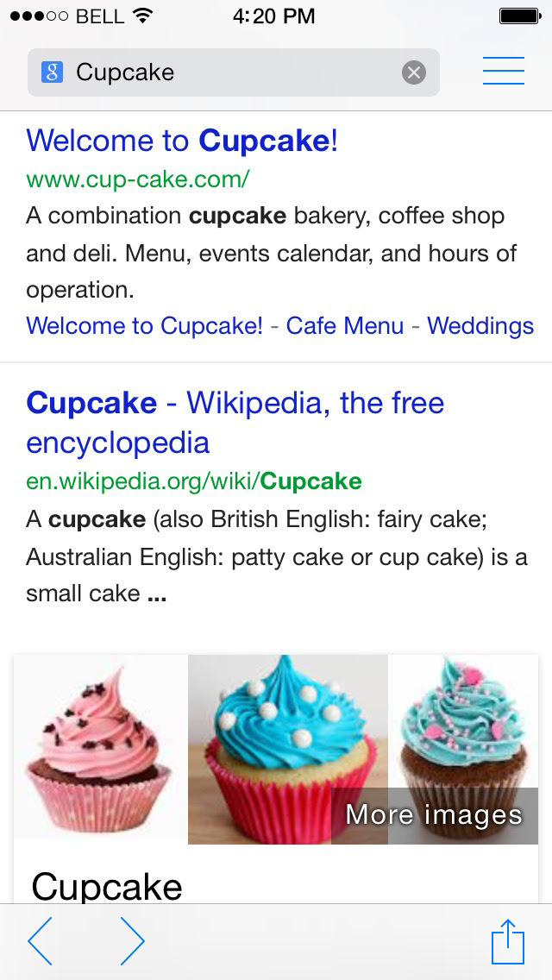Visit the en.wikipedia.org/wiki/Cupcake URL

[x=194, y=481]
